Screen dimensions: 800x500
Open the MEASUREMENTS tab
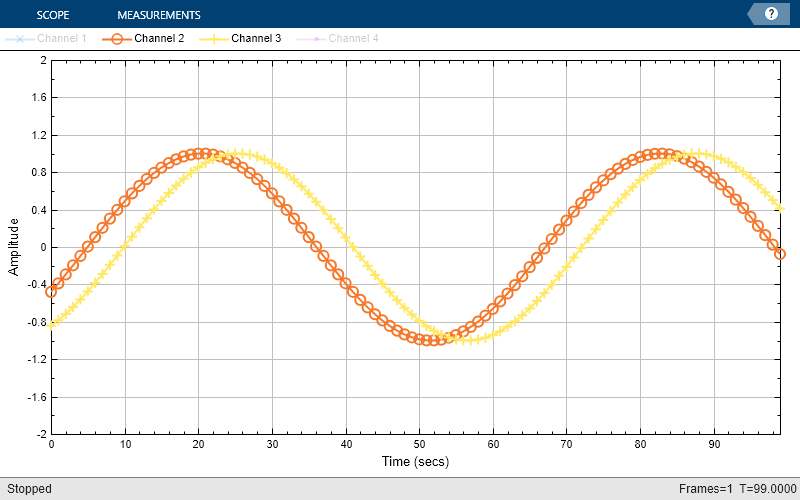coord(159,15)
